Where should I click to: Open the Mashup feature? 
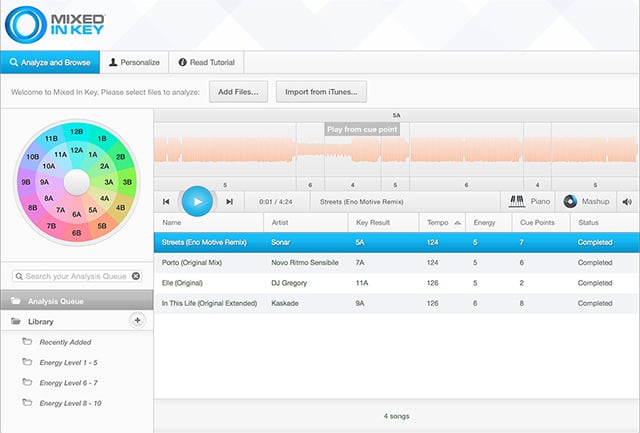click(586, 201)
